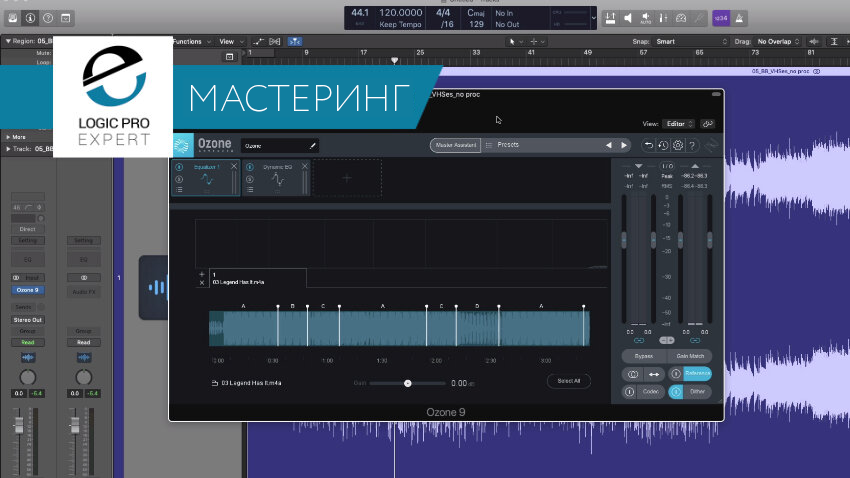Open Ozone help question mark
Screen dimensions: 850x478
coord(692,145)
